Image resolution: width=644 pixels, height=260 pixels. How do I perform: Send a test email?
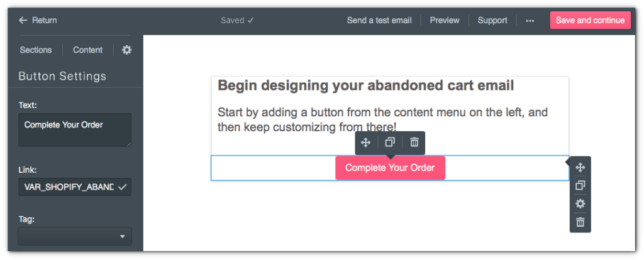pyautogui.click(x=379, y=20)
